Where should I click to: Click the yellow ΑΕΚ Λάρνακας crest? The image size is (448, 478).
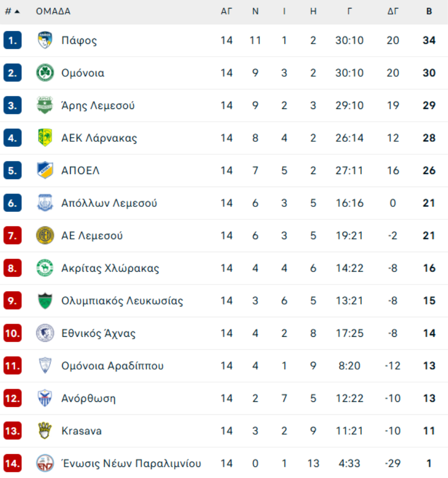tap(45, 138)
